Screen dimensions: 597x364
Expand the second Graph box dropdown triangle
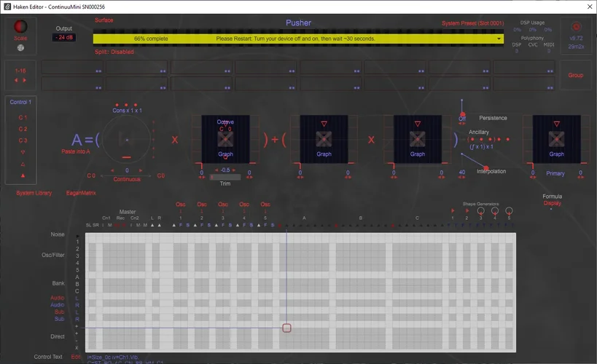click(x=324, y=124)
